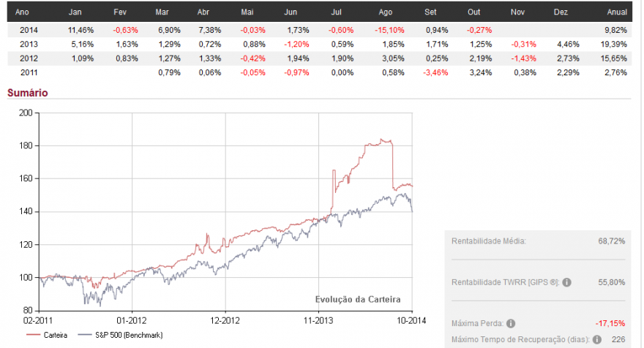Screen dimensions: 644x348
Task: Click info icon beside Rentabilidade TWRR
Action: [566, 282]
